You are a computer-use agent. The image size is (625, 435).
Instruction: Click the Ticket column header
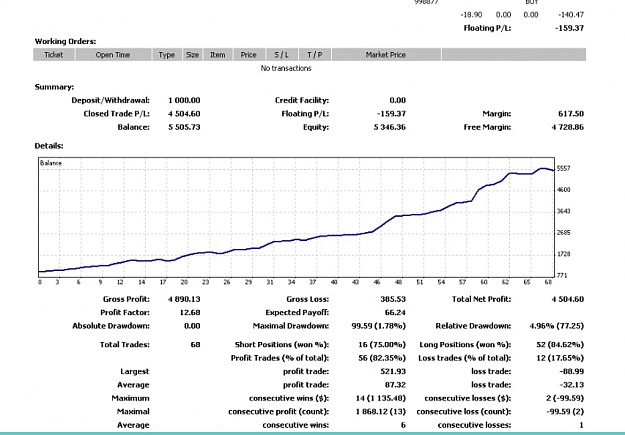(x=54, y=55)
